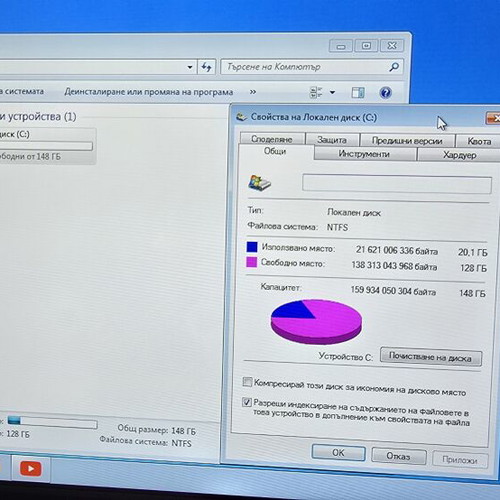500x500 pixels.
Task: Click the title bar icon of properties dialog
Action: 241,117
